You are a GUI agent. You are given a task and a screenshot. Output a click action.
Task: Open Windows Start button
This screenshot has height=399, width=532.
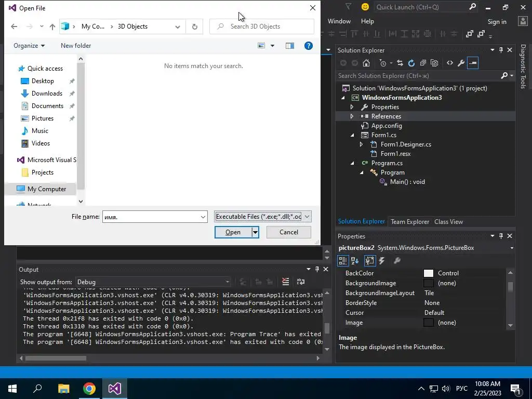tap(12, 389)
